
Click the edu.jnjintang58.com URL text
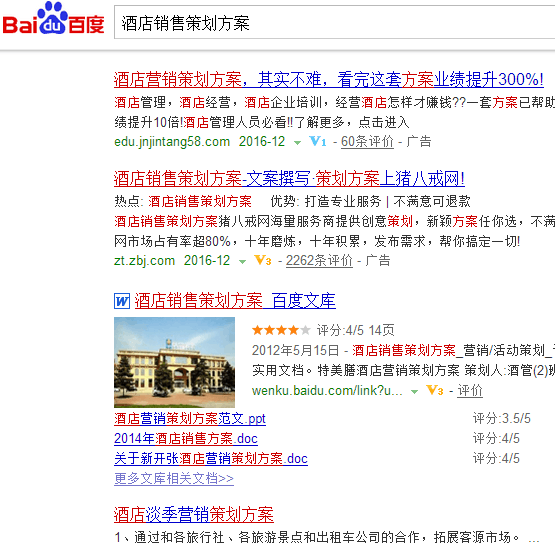tap(172, 142)
